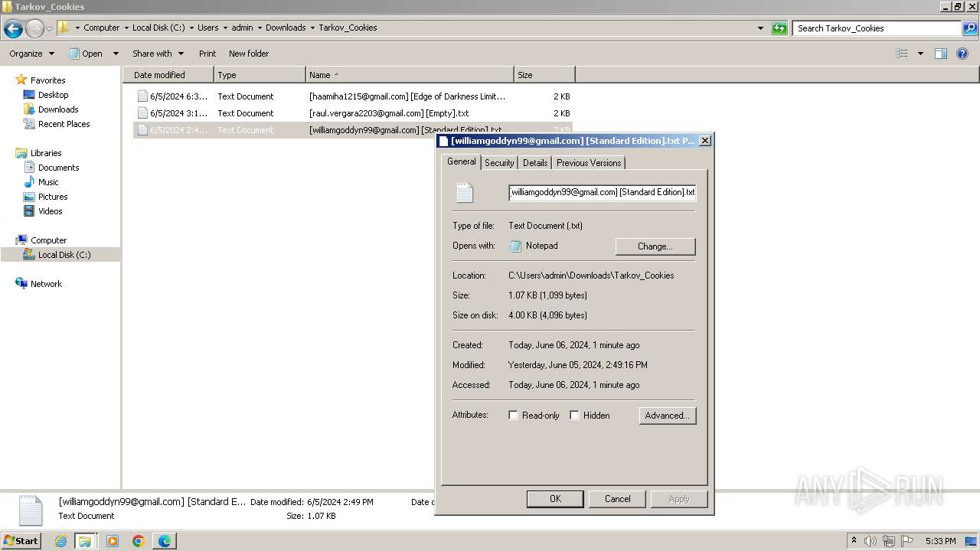This screenshot has width=980, height=551.
Task: Open the Share with dropdown
Action: pyautogui.click(x=158, y=54)
